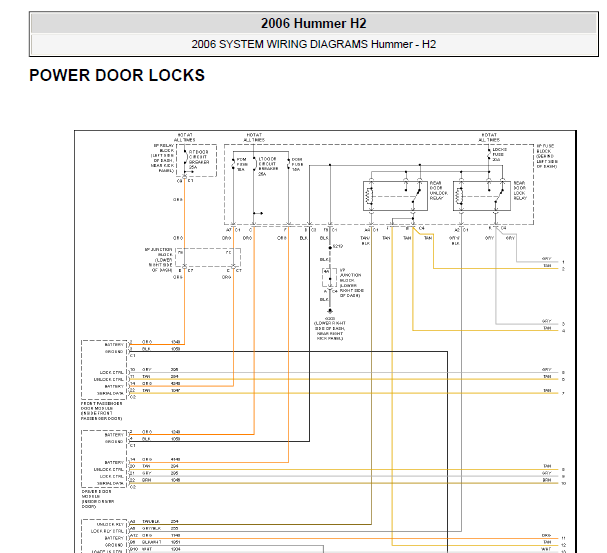Click 'HOT AT ALL TIMES' label above RT door breaker

185,137
